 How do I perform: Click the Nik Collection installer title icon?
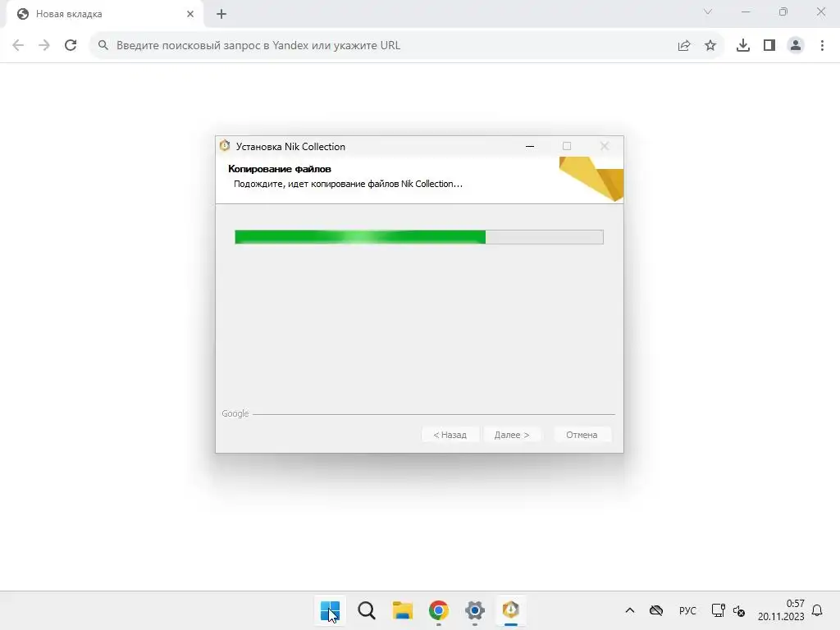(225, 146)
